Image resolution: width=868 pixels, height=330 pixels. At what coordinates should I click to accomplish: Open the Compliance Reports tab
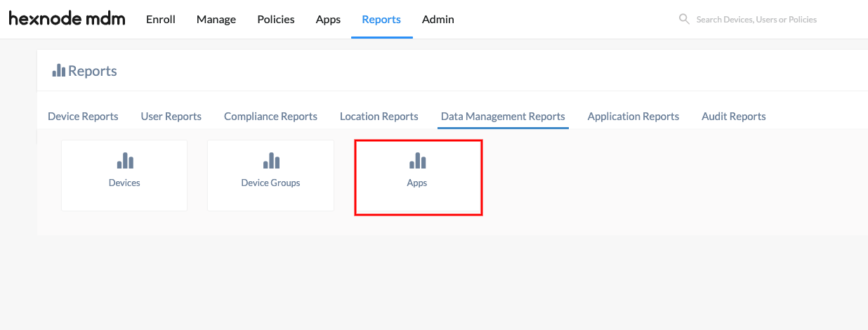(x=270, y=117)
